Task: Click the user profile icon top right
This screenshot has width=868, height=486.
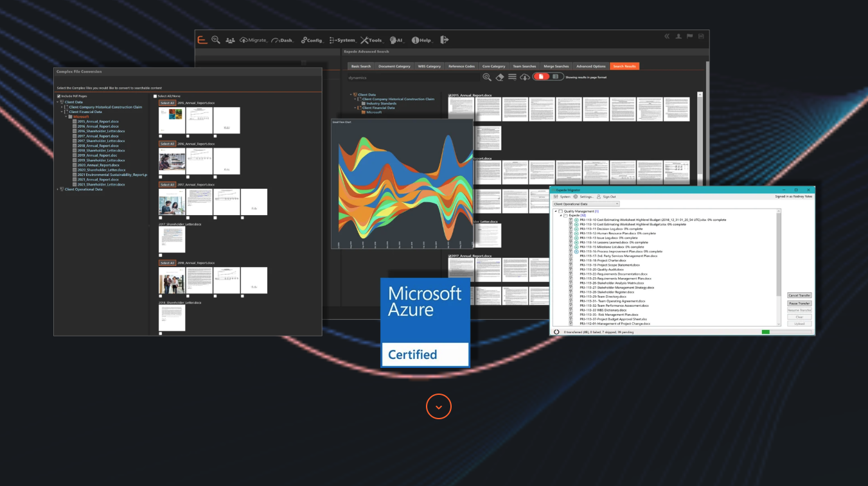Action: 678,37
